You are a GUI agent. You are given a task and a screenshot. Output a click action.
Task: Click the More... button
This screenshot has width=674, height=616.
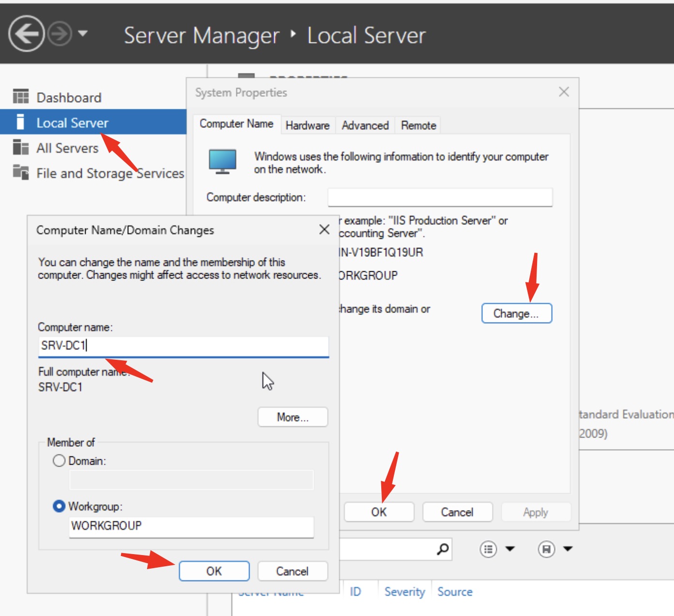click(x=292, y=417)
